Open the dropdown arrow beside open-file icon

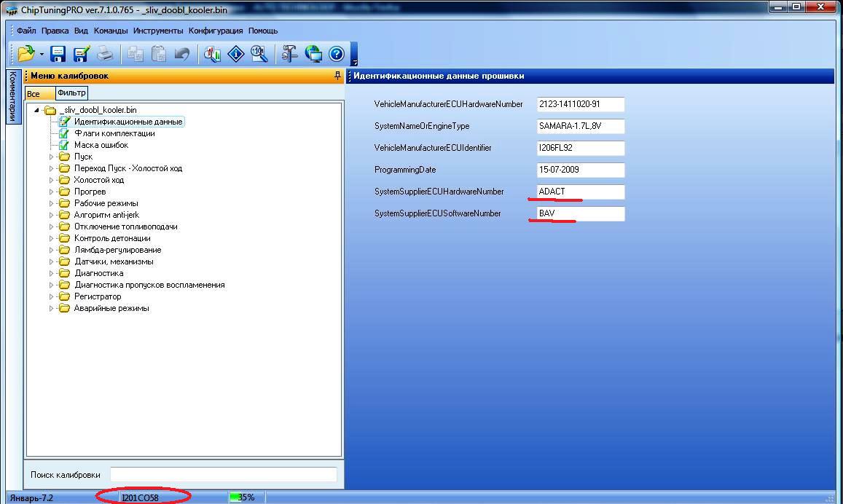tap(42, 54)
